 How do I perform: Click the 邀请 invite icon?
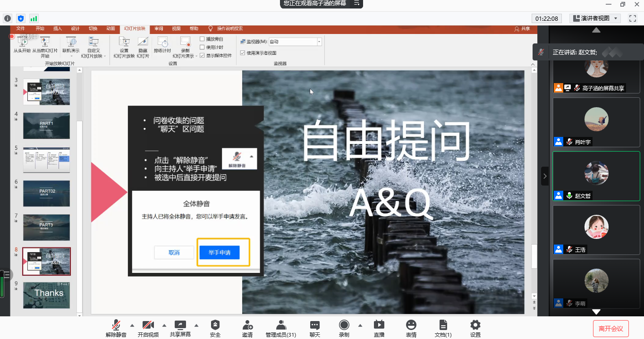coord(247,325)
